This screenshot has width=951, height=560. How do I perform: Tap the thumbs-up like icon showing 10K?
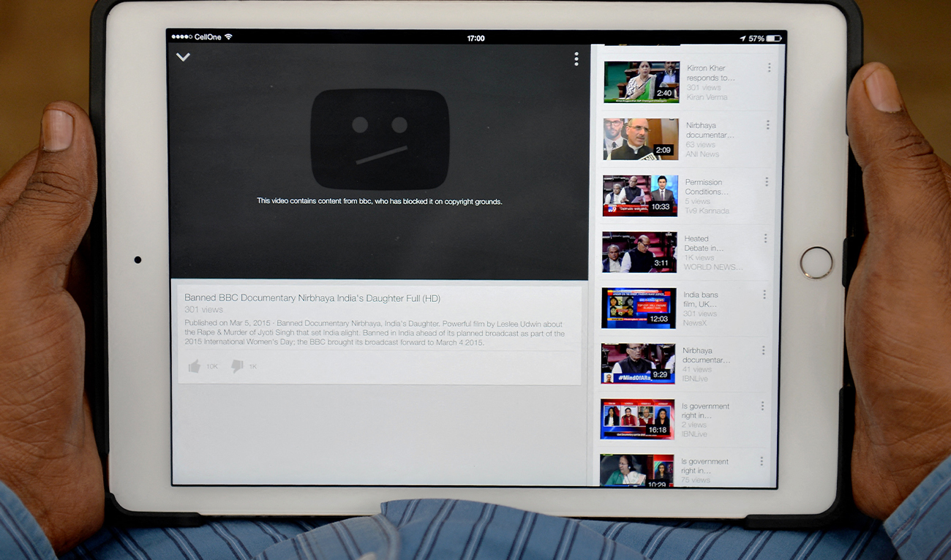[194, 366]
